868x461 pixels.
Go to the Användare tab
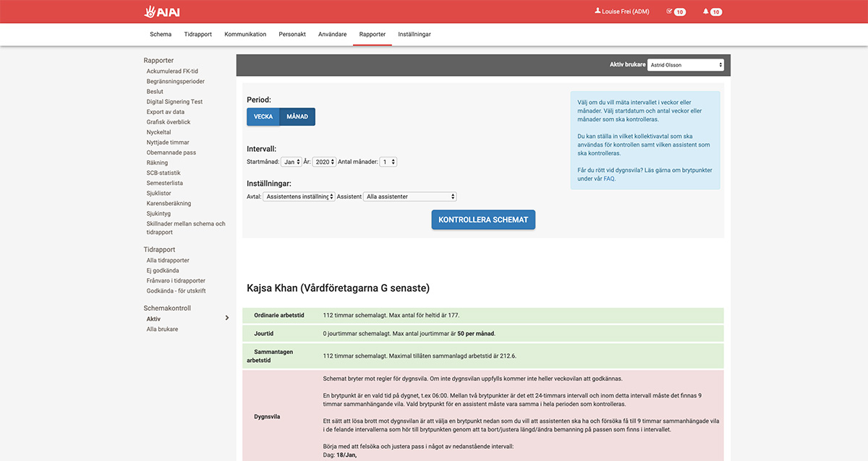333,34
